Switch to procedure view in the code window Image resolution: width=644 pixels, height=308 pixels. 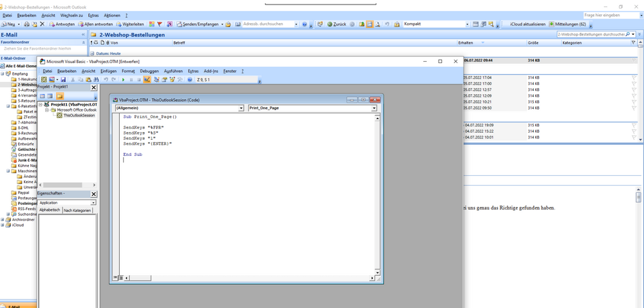coord(116,278)
